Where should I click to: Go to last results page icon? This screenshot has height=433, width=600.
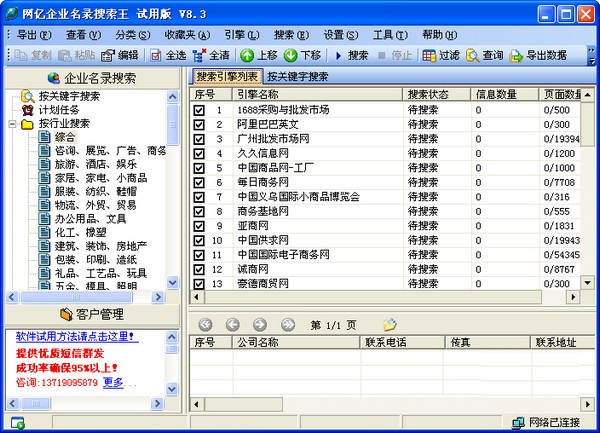(x=288, y=325)
